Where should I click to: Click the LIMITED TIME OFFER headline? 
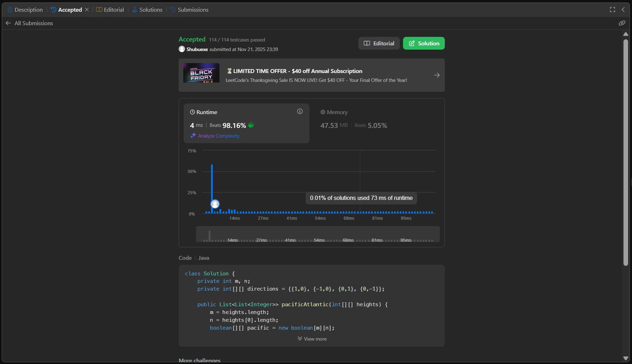[x=294, y=71]
